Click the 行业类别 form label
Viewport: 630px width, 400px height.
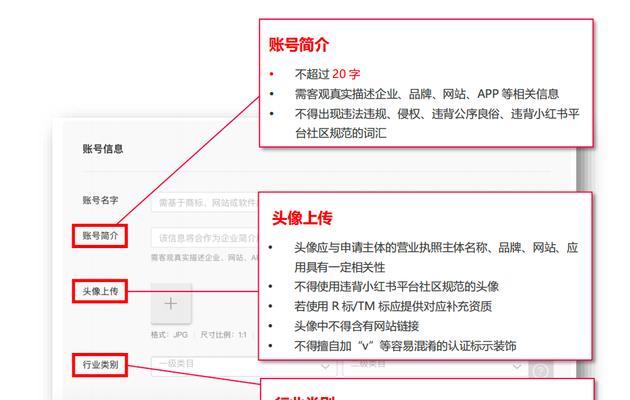[100, 365]
